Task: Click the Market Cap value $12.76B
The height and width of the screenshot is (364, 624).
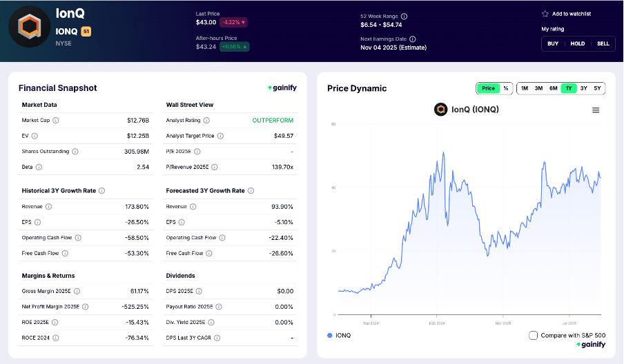Action: coord(138,121)
